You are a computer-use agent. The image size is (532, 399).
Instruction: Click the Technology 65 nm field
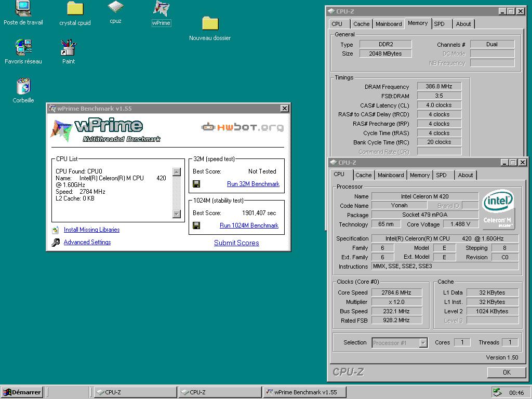pyautogui.click(x=386, y=224)
